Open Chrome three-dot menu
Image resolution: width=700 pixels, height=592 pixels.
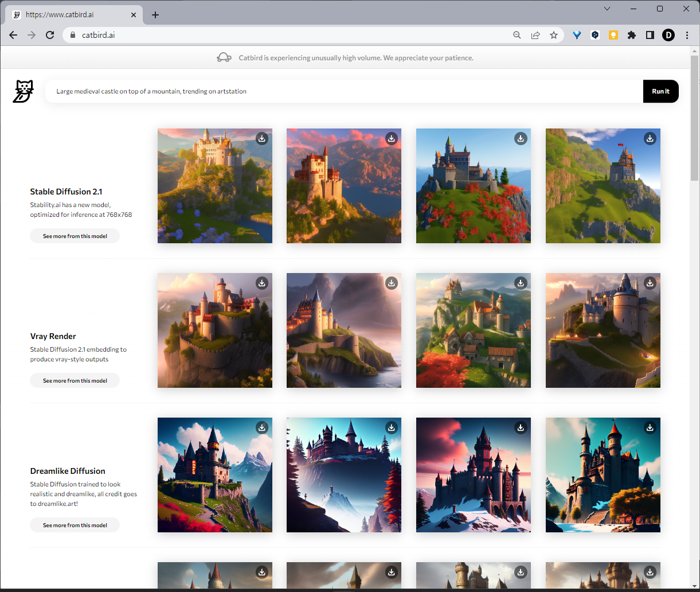pos(687,35)
